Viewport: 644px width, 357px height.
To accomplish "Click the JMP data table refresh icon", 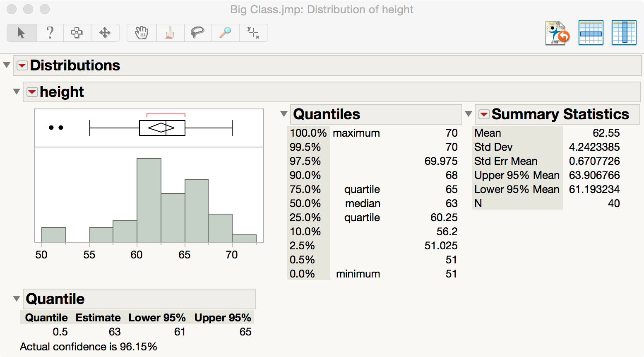I will pyautogui.click(x=557, y=32).
